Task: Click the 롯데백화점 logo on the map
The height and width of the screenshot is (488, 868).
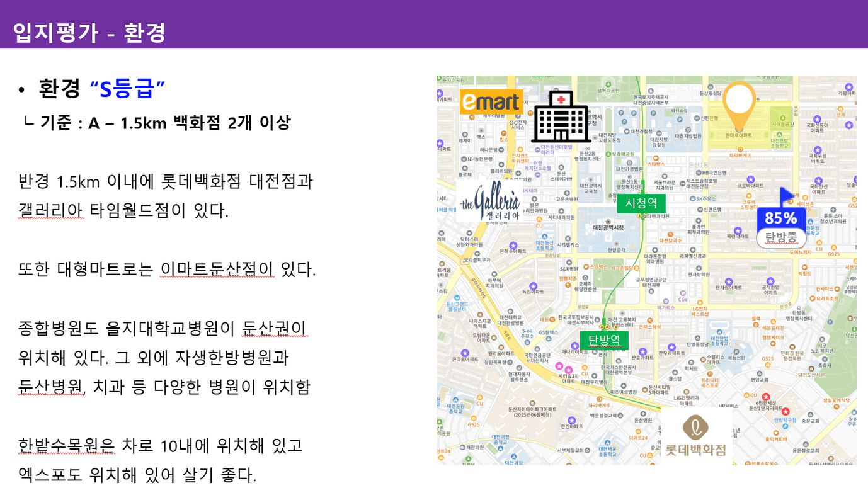Action: click(x=697, y=436)
